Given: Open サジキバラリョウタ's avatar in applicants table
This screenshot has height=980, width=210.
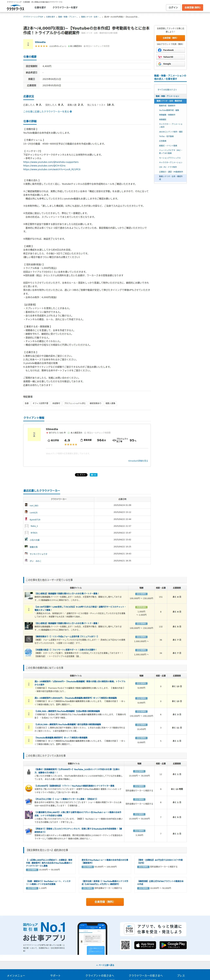Looking at the screenshot, I should tap(26, 554).
